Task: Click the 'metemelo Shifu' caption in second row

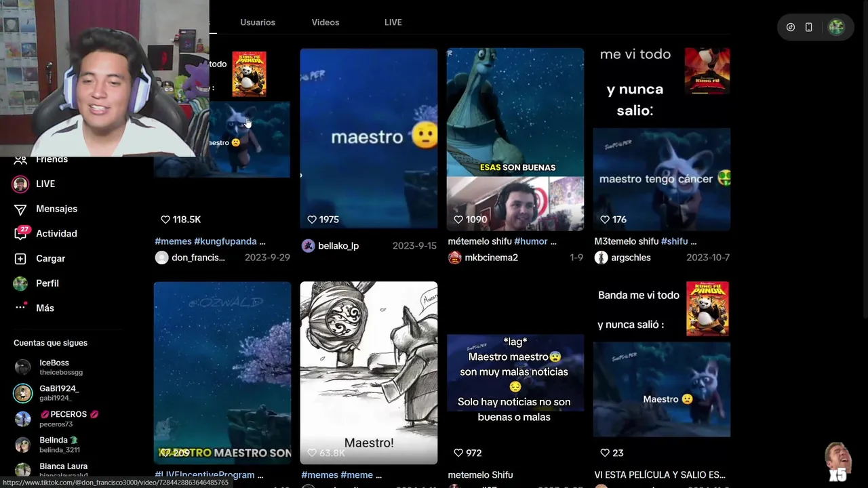Action: [480, 475]
